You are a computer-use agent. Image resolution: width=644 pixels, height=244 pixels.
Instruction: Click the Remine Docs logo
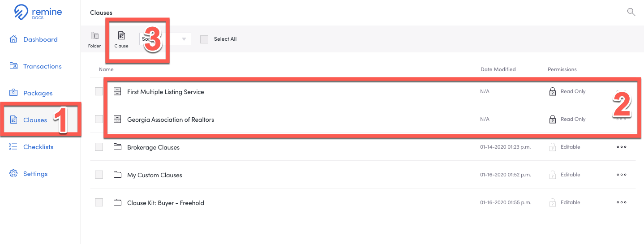pyautogui.click(x=38, y=12)
